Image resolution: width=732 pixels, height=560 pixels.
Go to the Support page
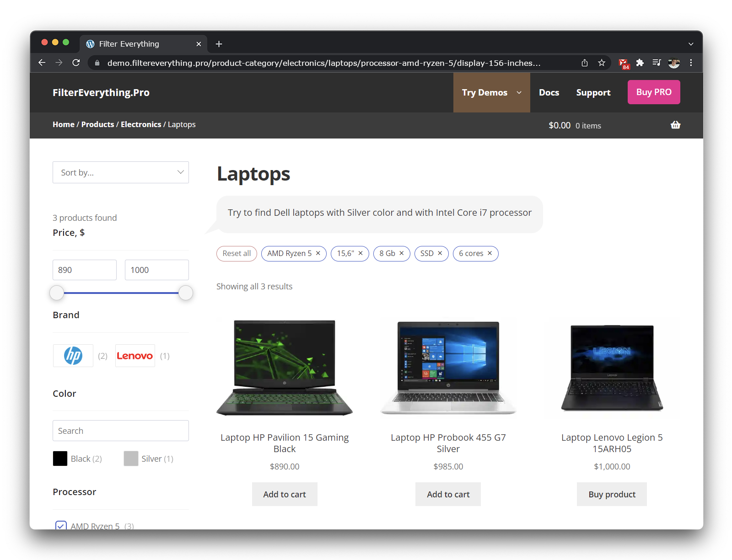(x=593, y=92)
